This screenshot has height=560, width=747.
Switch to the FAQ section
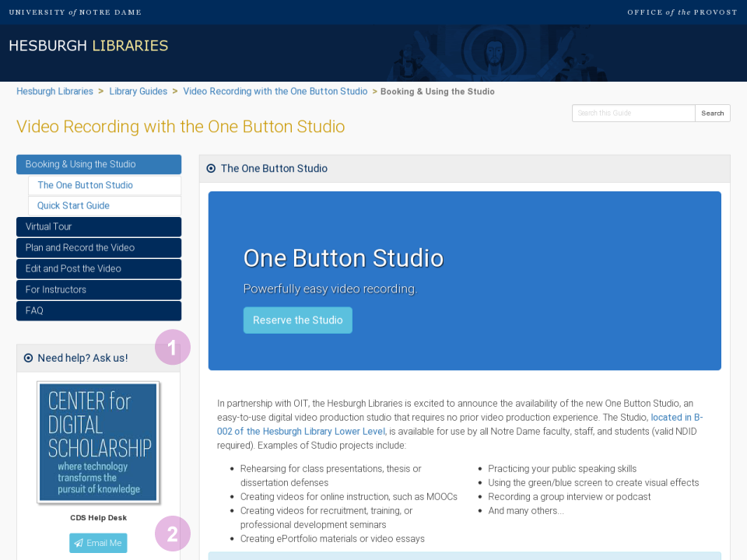(99, 310)
